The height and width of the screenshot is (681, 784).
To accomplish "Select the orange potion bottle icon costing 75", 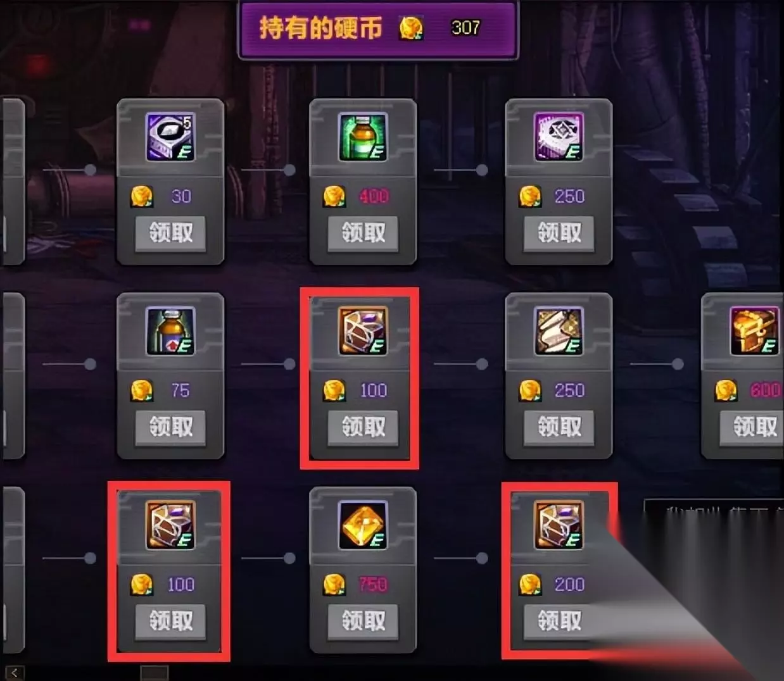I will point(170,331).
